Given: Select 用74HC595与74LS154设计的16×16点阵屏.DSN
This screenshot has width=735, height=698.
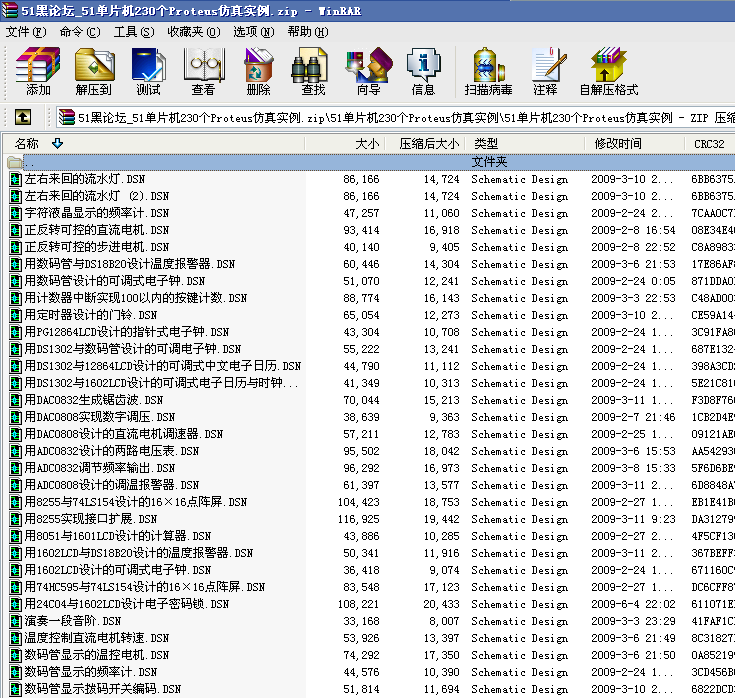Looking at the screenshot, I should [145, 587].
